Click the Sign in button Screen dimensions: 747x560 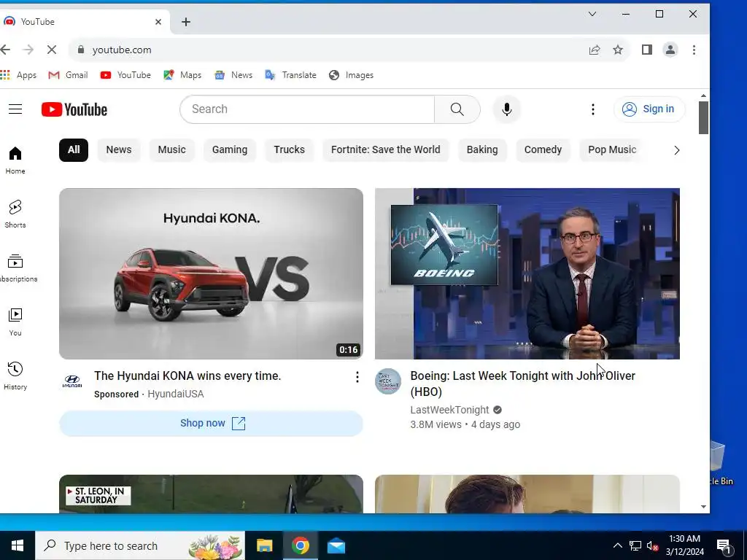649,109
